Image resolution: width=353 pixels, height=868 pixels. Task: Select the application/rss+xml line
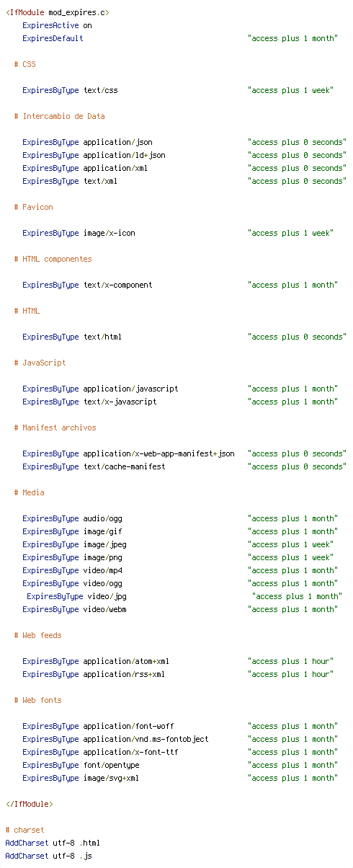click(x=177, y=674)
